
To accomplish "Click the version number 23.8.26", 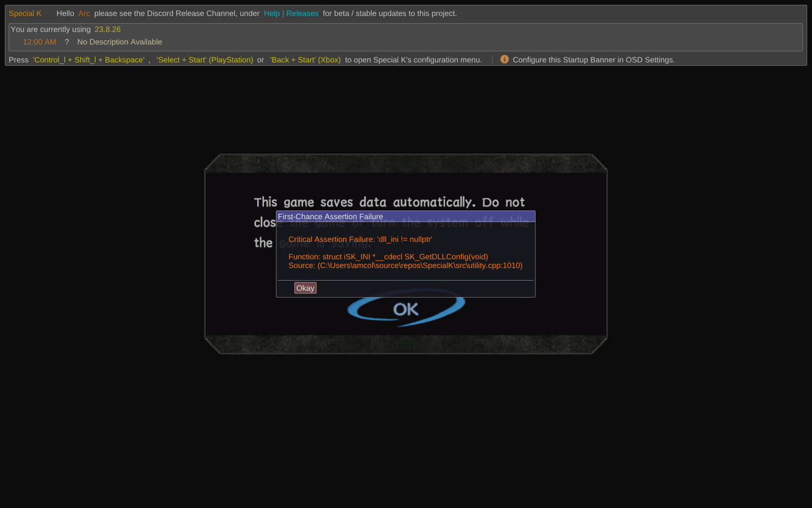I will [107, 29].
